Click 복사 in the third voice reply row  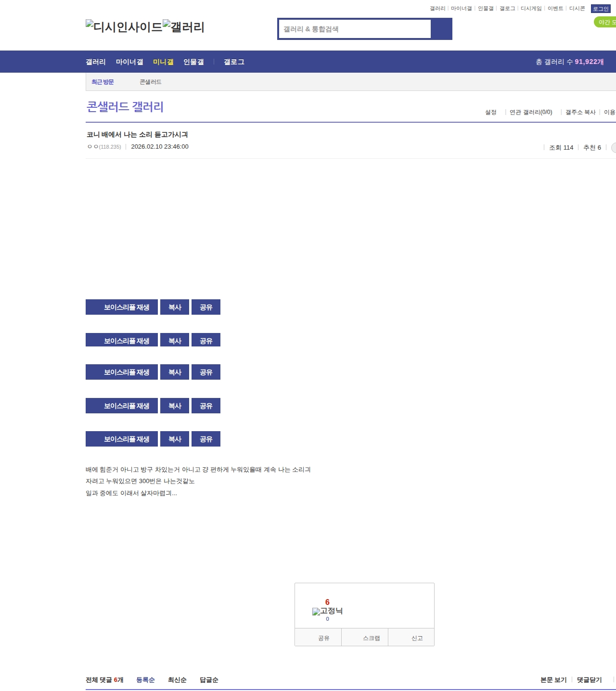(175, 372)
